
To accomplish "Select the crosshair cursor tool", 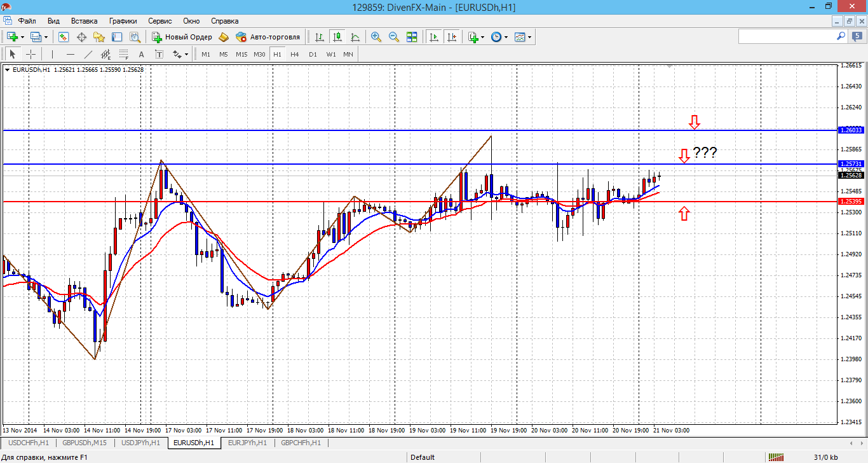I will click(31, 54).
